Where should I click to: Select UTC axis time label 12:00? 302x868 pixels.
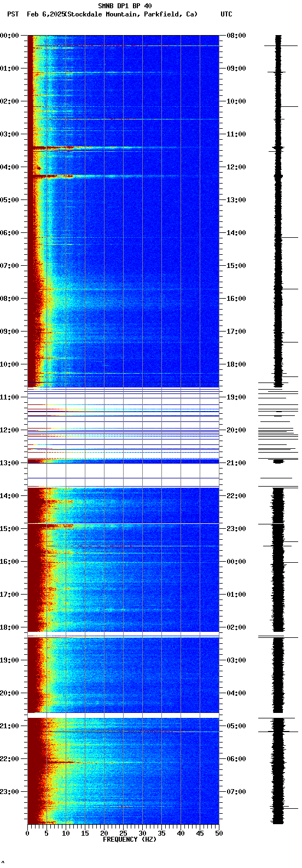click(x=236, y=167)
